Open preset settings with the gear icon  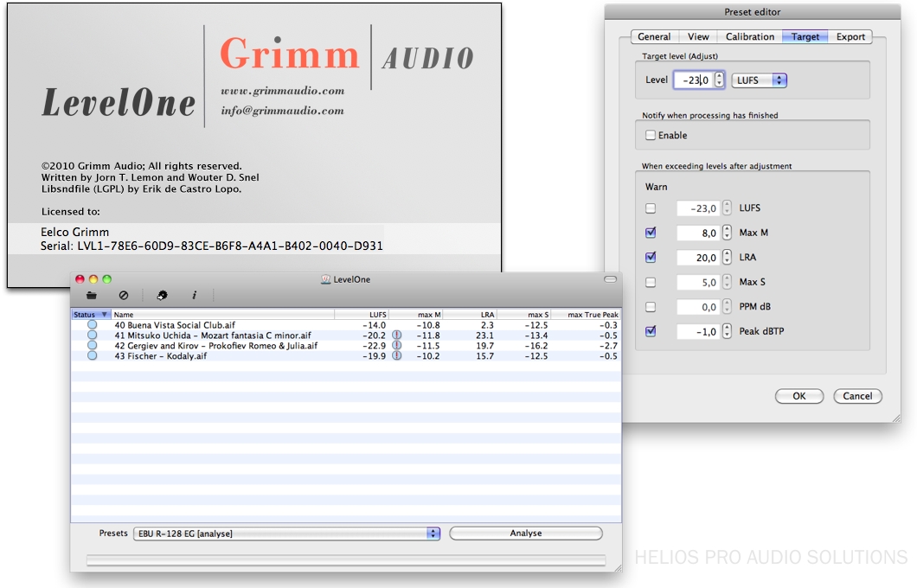pos(162,295)
